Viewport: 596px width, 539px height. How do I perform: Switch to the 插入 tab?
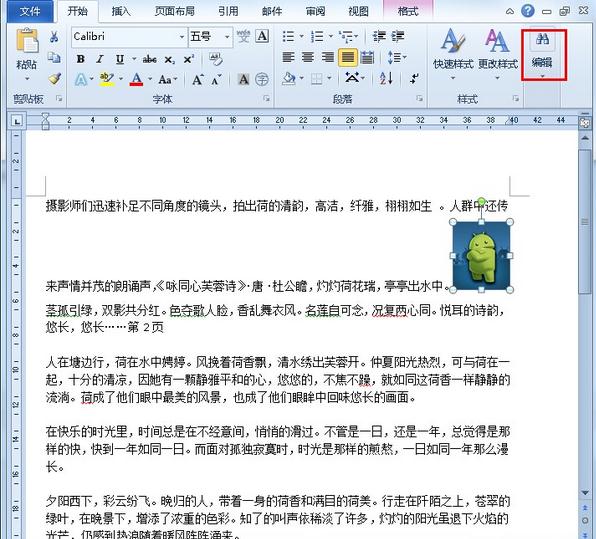click(x=121, y=11)
